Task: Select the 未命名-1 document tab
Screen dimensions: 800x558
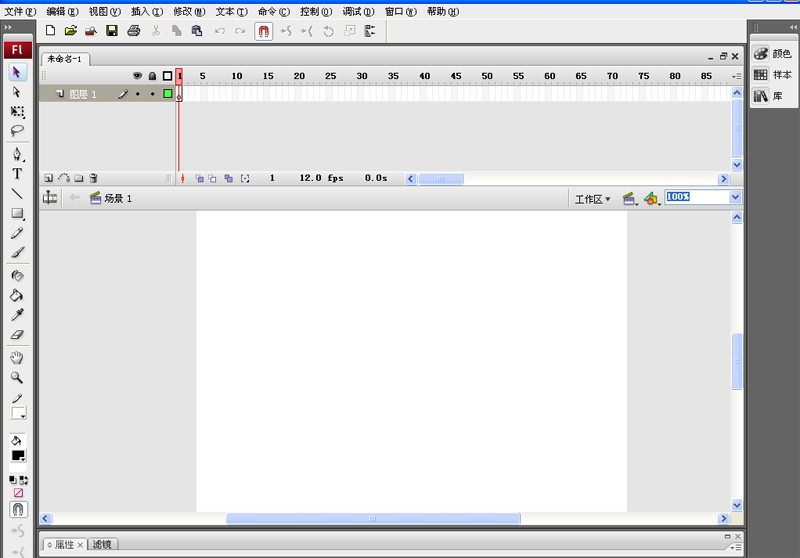Action: pyautogui.click(x=65, y=59)
